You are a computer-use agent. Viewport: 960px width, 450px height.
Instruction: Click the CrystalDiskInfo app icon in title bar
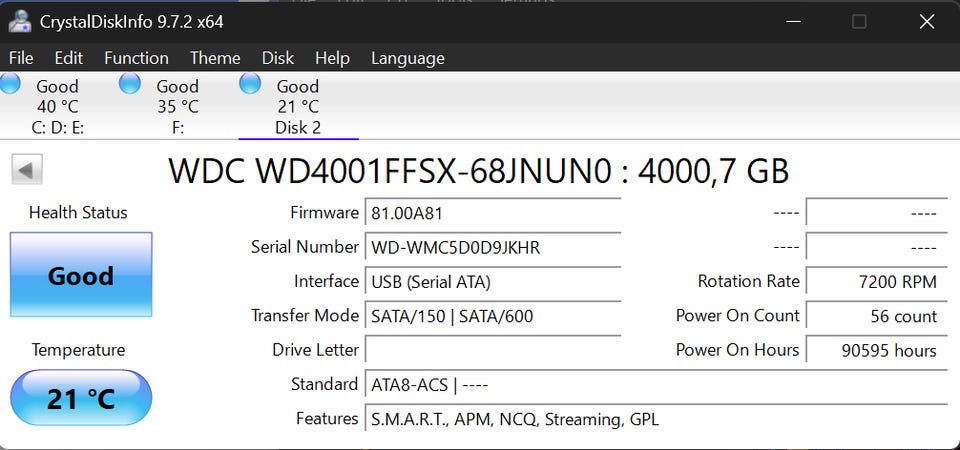click(x=19, y=20)
